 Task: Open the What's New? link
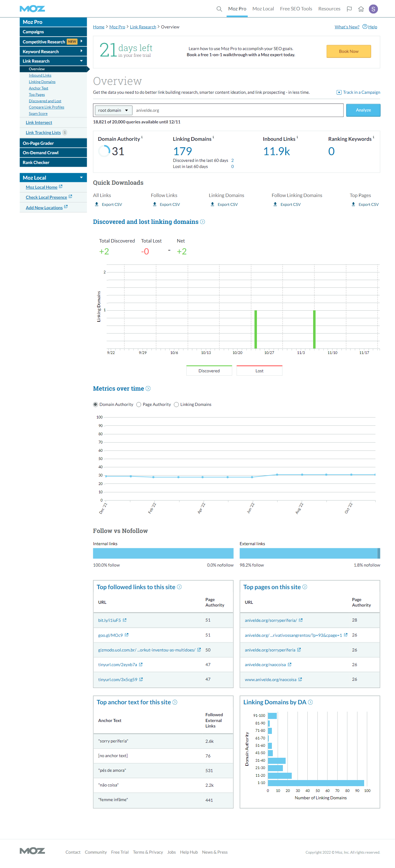pyautogui.click(x=347, y=27)
